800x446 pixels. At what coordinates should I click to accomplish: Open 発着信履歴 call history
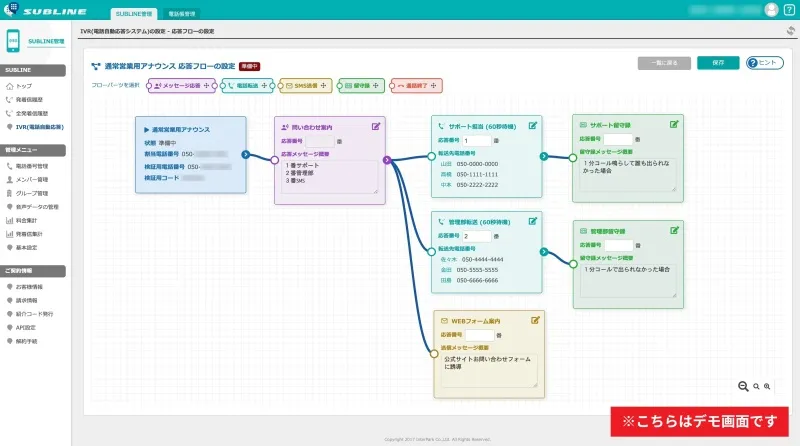tap(24, 100)
